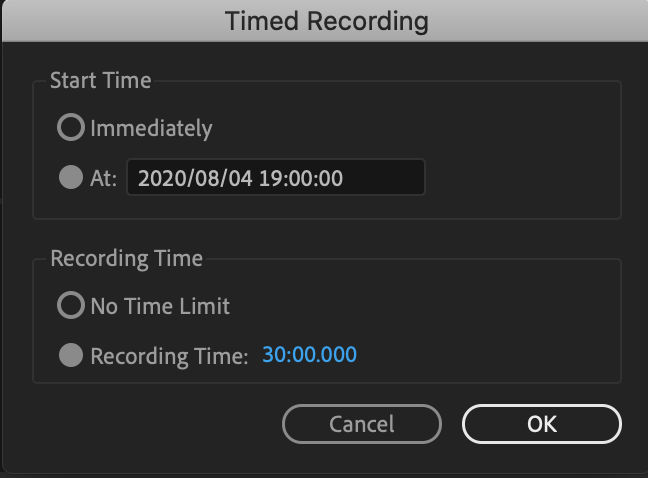This screenshot has height=478, width=648.
Task: Click the No Time Limit label
Action: coord(160,306)
